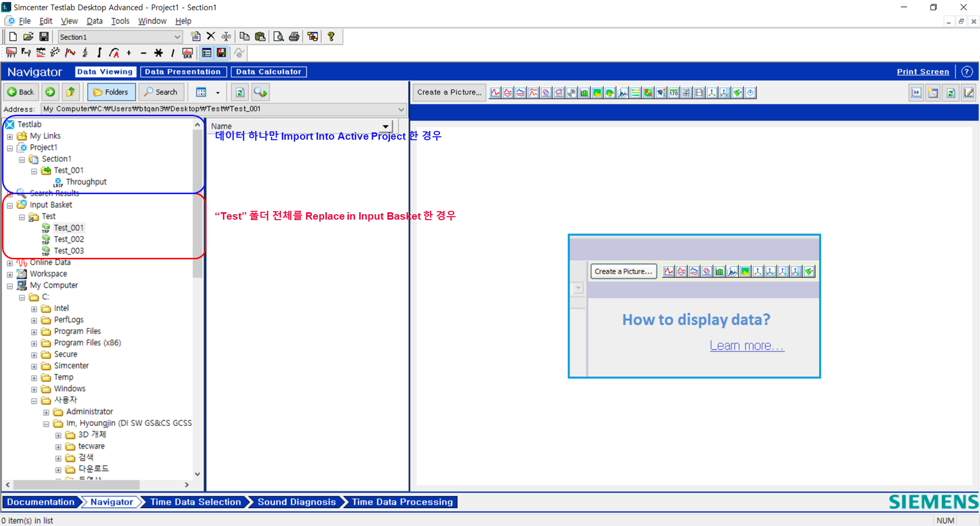Image resolution: width=980 pixels, height=526 pixels.
Task: Select the Administrator folder in the tree
Action: [x=89, y=412]
